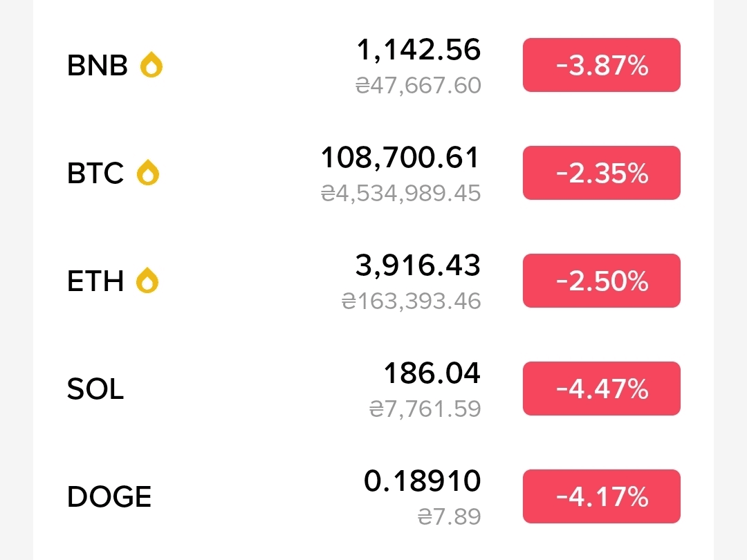The width and height of the screenshot is (747, 560).
Task: Open the SOL coin name
Action: 95,389
